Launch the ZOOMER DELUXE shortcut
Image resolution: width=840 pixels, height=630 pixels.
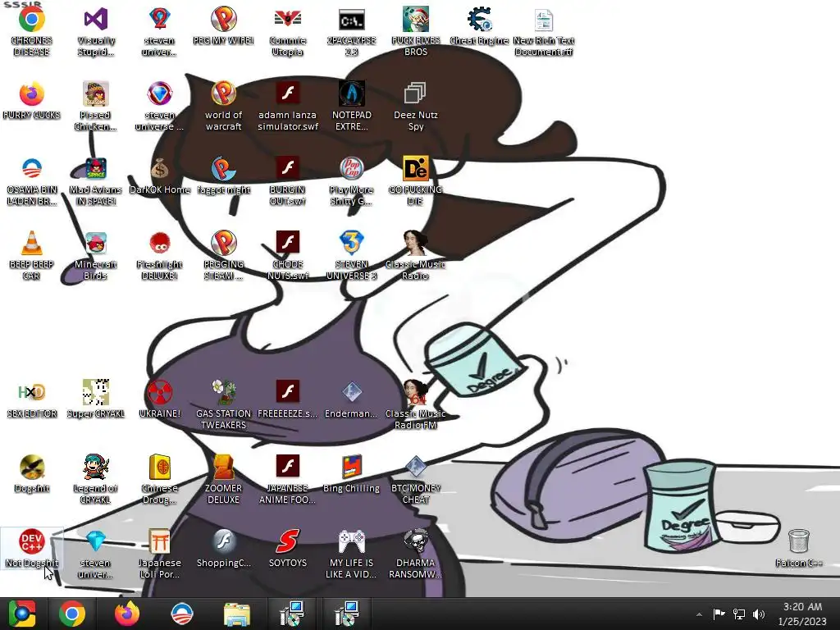[x=223, y=479]
